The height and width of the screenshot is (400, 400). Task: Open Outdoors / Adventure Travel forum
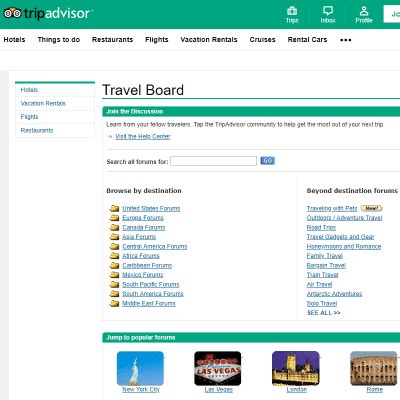(x=344, y=218)
